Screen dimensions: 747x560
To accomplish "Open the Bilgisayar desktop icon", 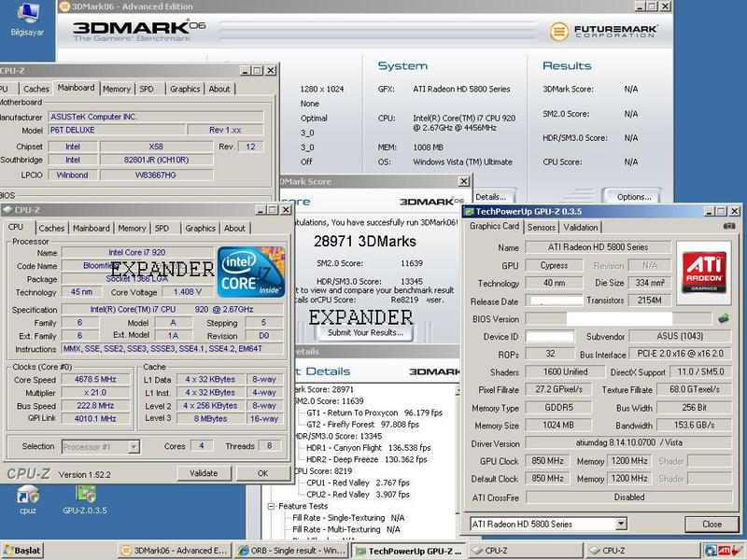I will pos(27,19).
